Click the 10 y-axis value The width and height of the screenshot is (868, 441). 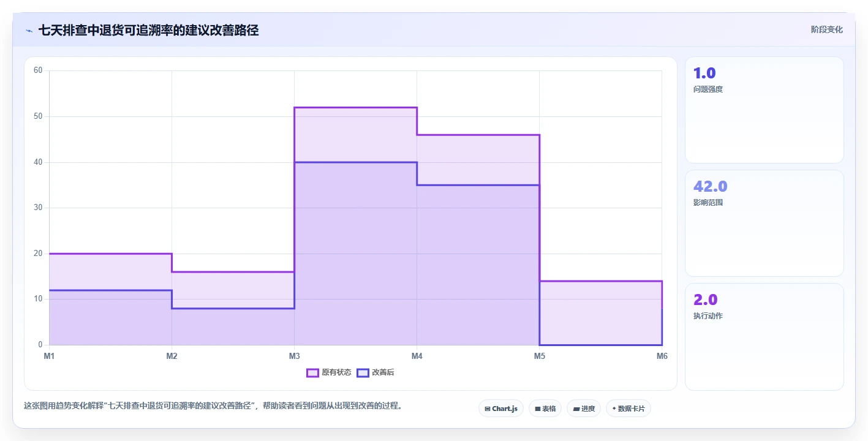click(38, 299)
